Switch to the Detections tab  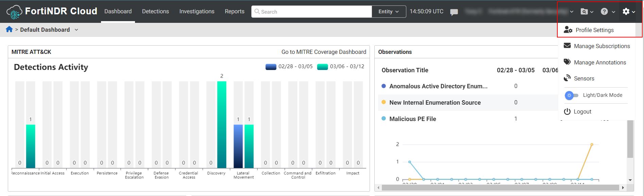[155, 12]
